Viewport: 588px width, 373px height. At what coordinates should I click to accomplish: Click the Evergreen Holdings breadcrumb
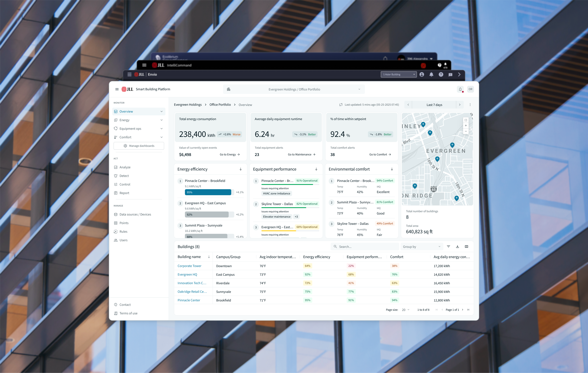pos(188,105)
